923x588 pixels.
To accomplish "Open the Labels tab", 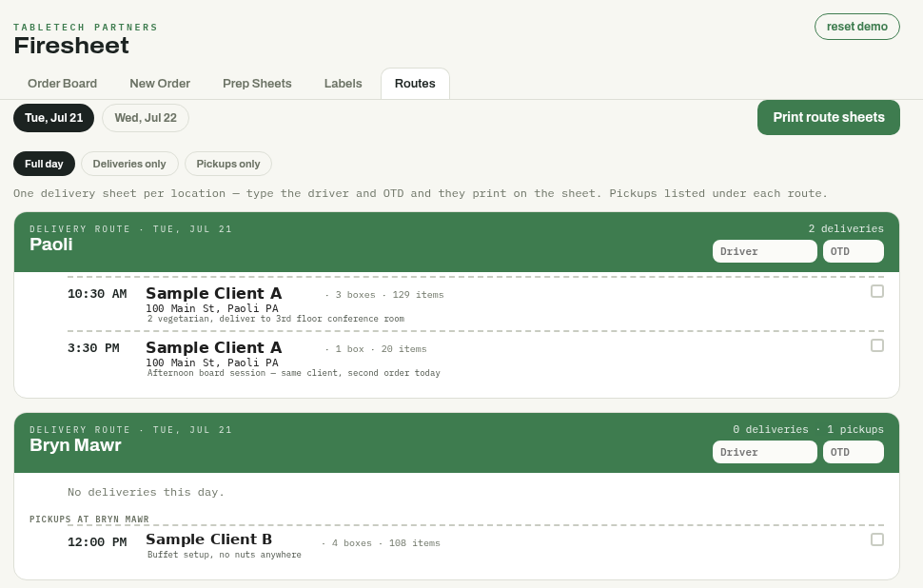I will point(344,84).
